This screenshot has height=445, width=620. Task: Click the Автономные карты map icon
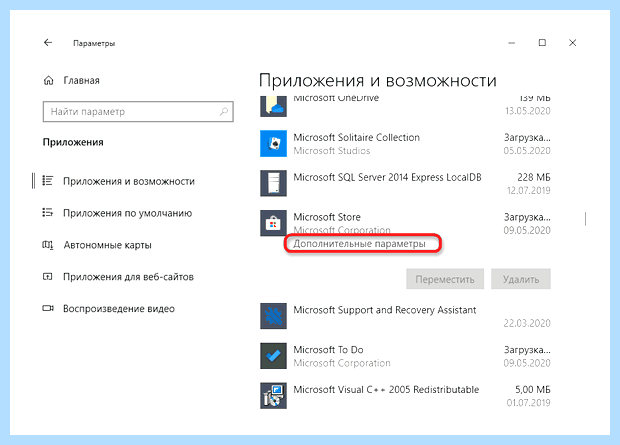click(x=47, y=245)
